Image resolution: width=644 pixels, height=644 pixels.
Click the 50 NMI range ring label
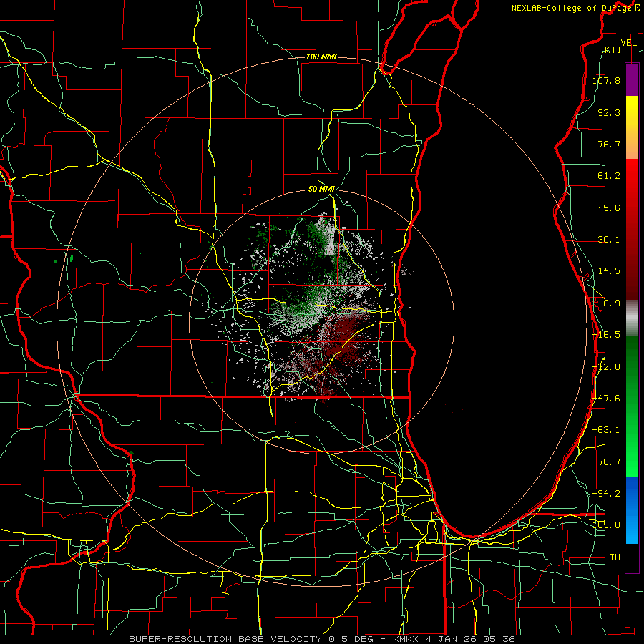click(x=321, y=190)
